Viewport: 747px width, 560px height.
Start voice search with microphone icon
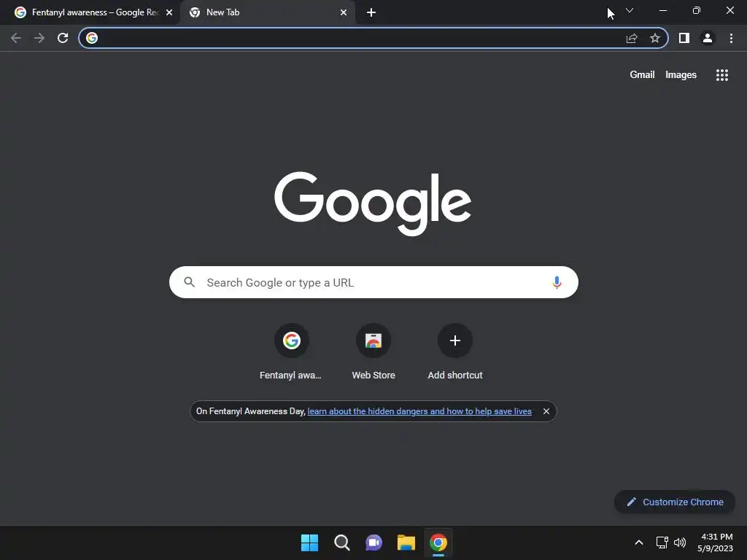557,282
